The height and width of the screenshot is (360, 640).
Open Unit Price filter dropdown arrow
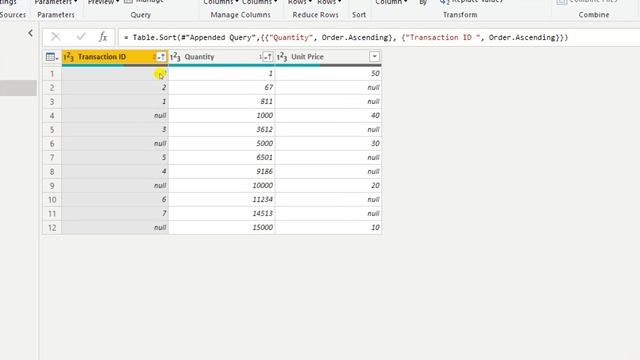coord(374,57)
